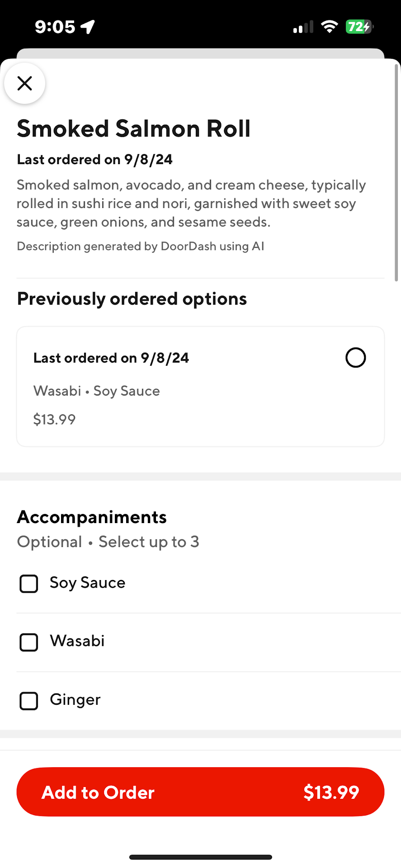Tap the $13.99 total on order button

(331, 792)
